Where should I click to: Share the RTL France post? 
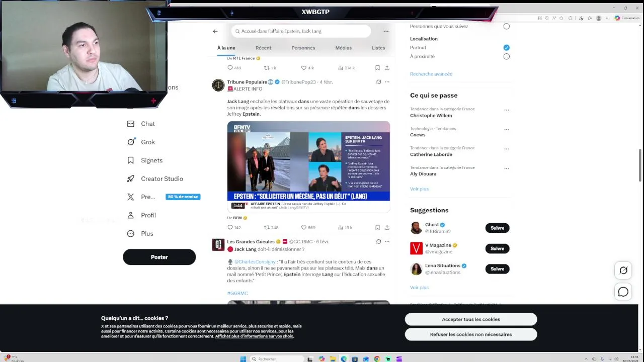pos(387,68)
